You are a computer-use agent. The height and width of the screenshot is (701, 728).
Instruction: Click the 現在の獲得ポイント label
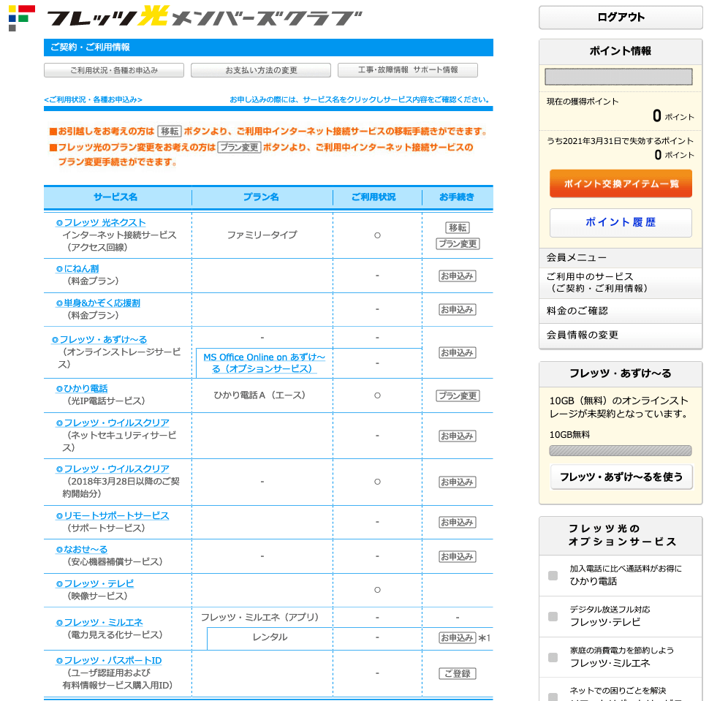583,102
